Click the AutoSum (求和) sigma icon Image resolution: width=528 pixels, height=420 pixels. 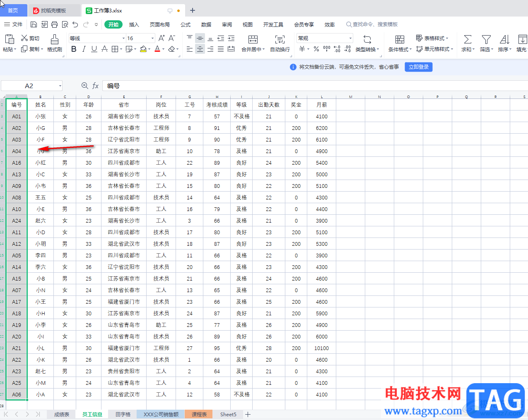click(468, 39)
